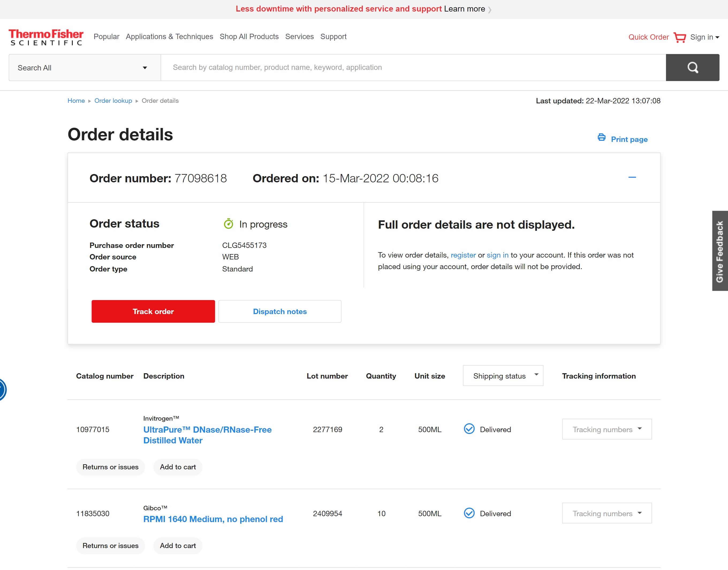Click catalog number 10977015
Viewport: 728px width, 570px height.
93,429
